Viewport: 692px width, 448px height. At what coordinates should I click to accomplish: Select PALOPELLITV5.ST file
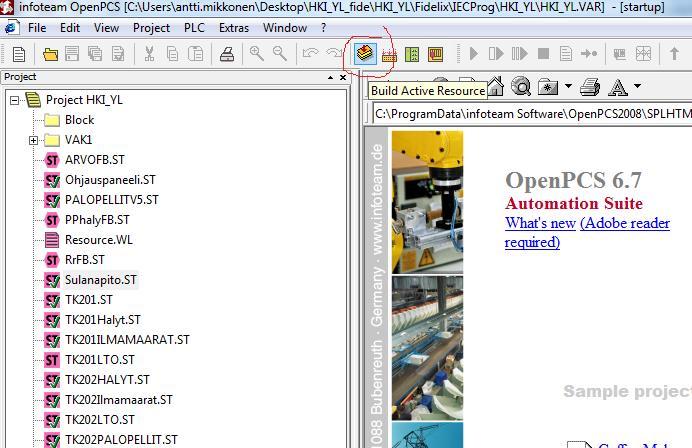pyautogui.click(x=112, y=200)
